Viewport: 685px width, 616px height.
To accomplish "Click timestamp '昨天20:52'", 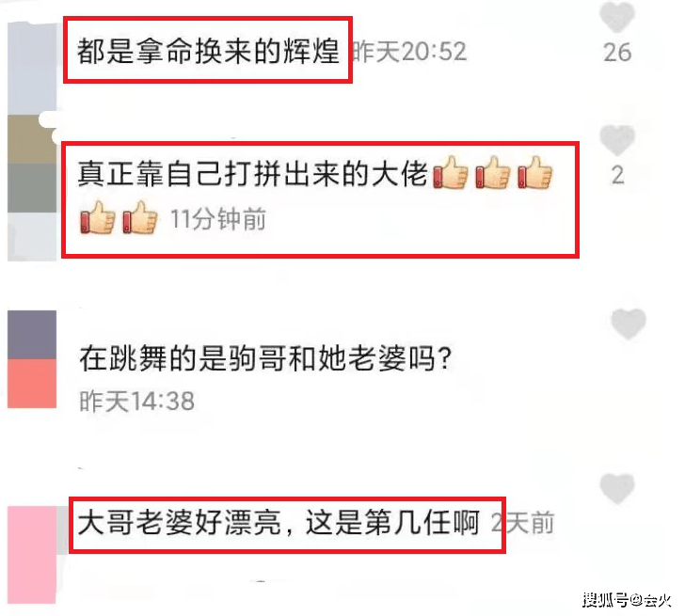I will coord(409,52).
